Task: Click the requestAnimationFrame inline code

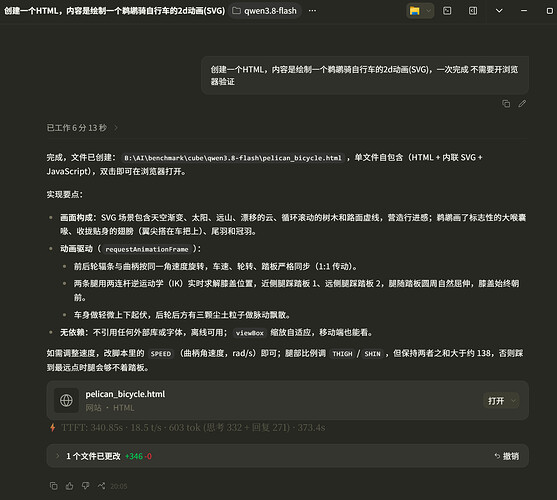Action: (147, 249)
